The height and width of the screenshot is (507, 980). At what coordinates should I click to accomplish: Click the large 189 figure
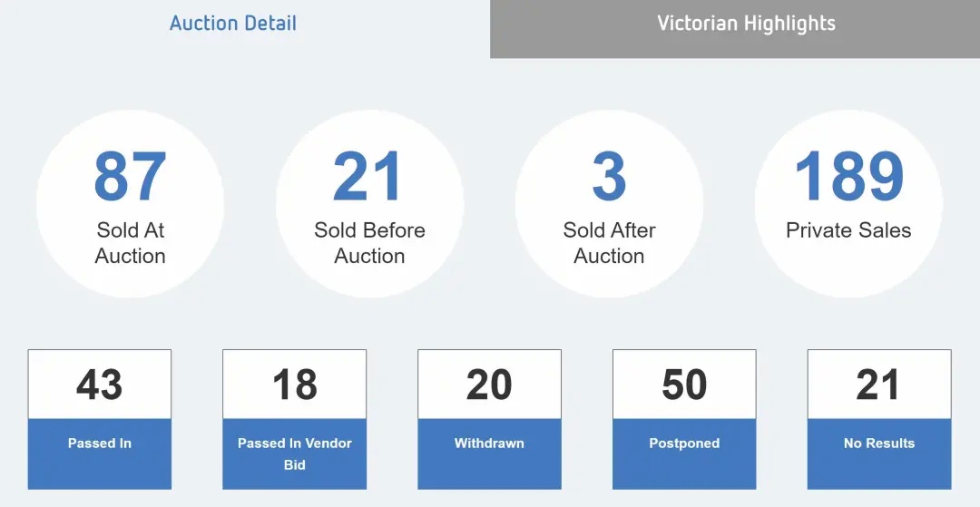(848, 177)
